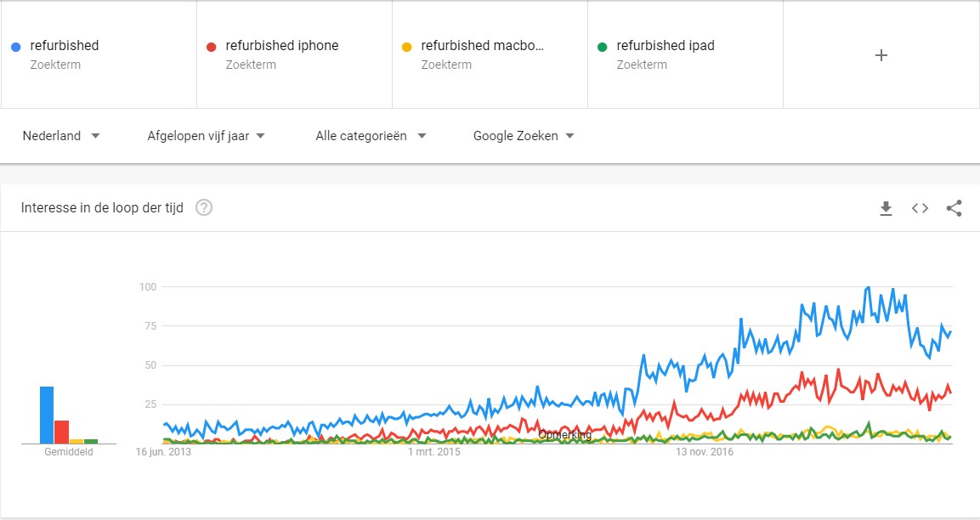
Task: Download the interest over time data
Action: click(x=886, y=208)
